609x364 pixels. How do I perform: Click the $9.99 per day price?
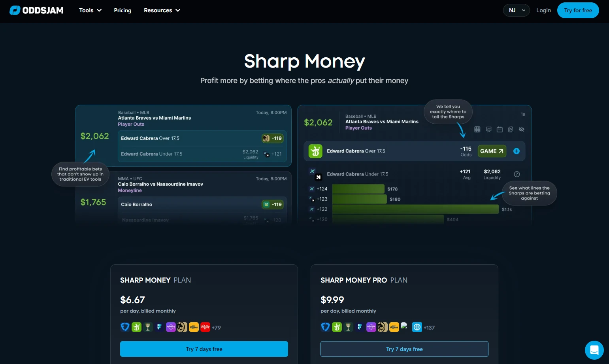[x=332, y=300]
